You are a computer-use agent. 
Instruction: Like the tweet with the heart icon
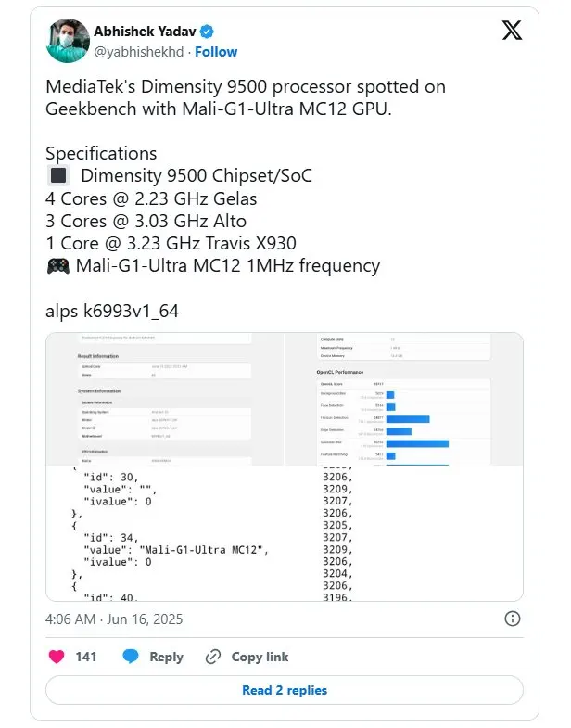(57, 657)
